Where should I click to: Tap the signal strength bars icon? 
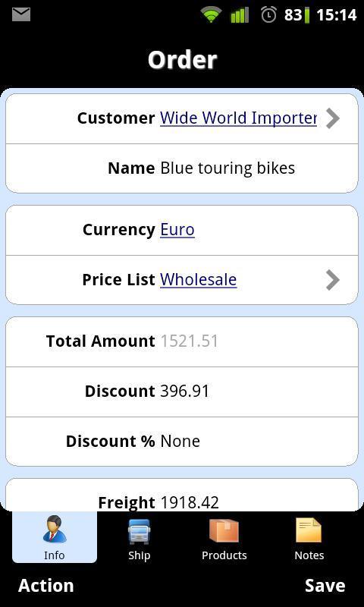click(240, 15)
